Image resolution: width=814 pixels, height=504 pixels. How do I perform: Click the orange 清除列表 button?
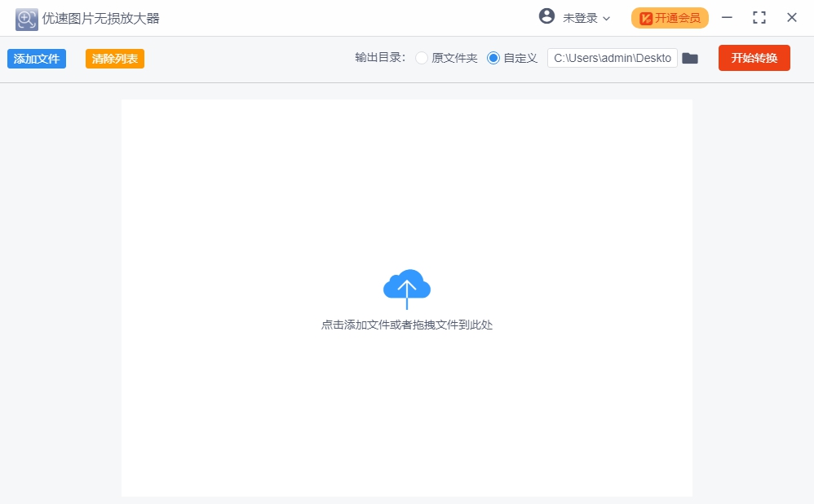point(114,58)
